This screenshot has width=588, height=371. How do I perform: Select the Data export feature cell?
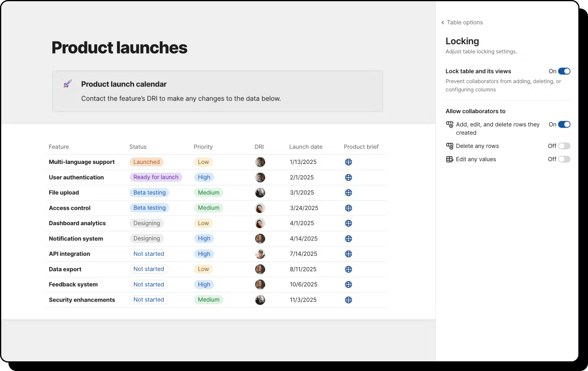click(65, 269)
